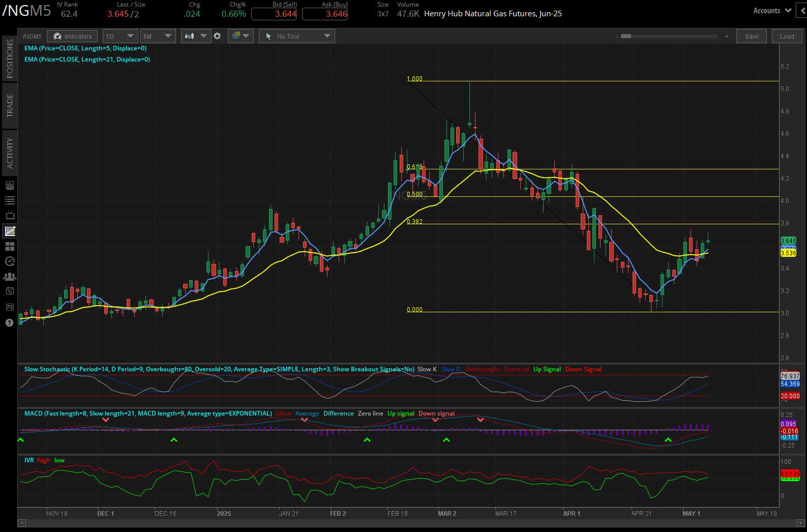Open the four-tile grid icon in the sidebar
807x532 pixels.
(x=9, y=246)
